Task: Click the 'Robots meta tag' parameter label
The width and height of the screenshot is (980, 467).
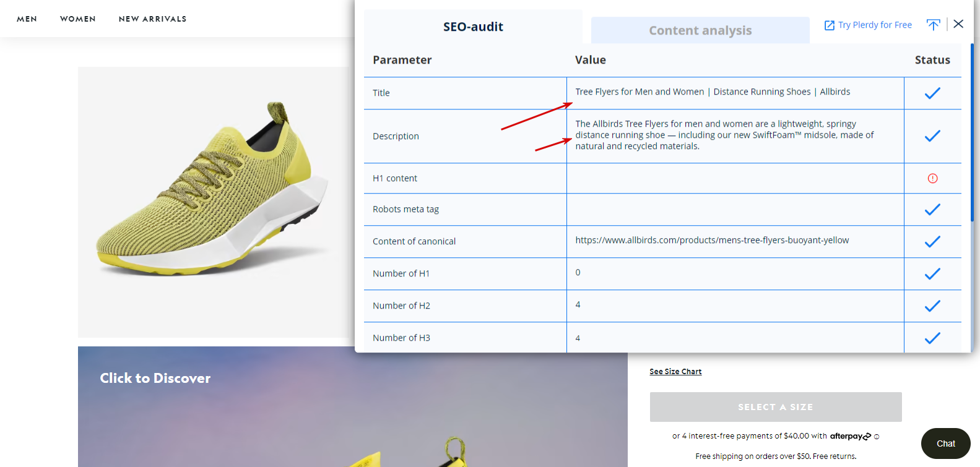Action: click(x=405, y=210)
